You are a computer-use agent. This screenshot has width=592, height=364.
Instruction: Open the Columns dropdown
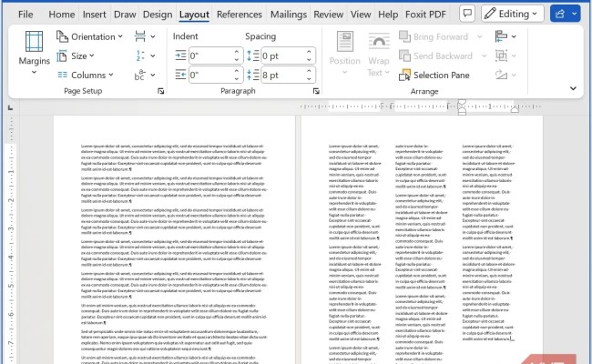coord(86,75)
